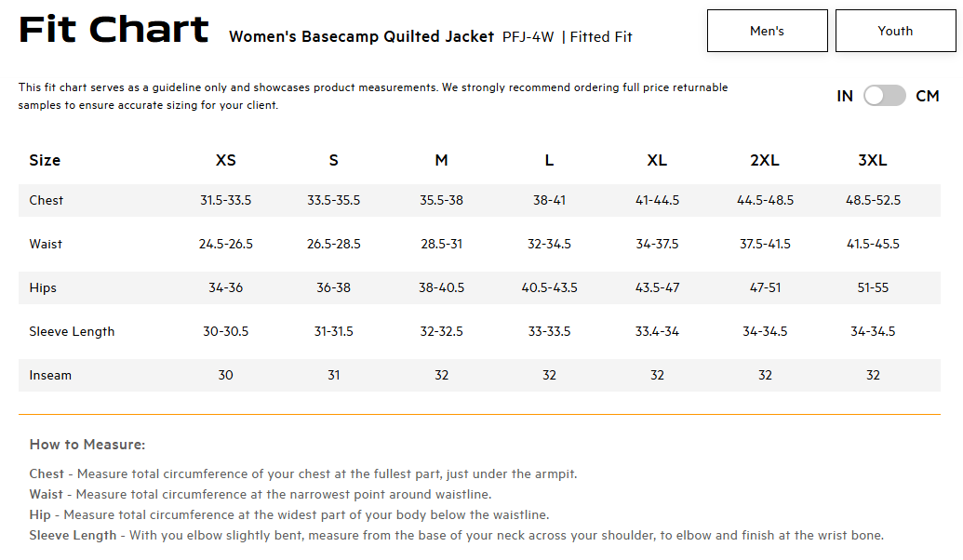Open the Men's fit chart

coord(767,31)
